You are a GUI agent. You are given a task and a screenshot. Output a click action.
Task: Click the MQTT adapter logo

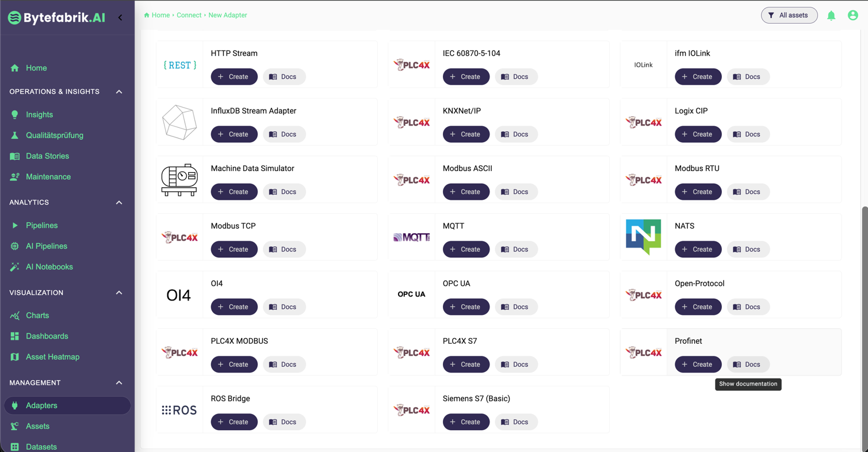(x=411, y=237)
